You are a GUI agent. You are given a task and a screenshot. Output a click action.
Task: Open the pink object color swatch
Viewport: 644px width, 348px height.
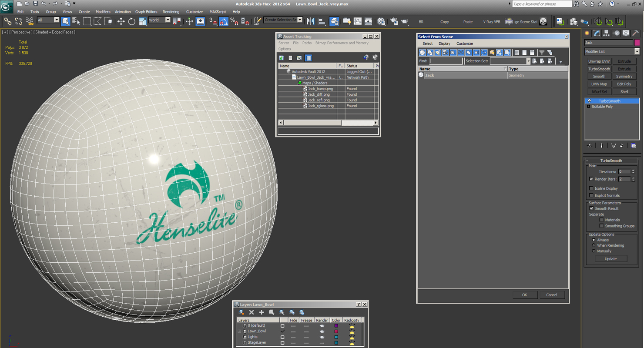point(637,43)
